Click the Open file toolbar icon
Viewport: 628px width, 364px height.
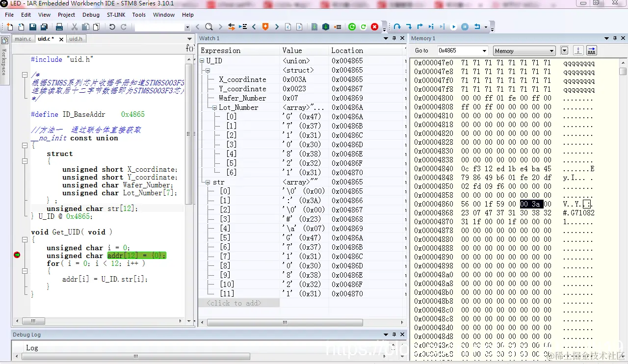coord(21,27)
